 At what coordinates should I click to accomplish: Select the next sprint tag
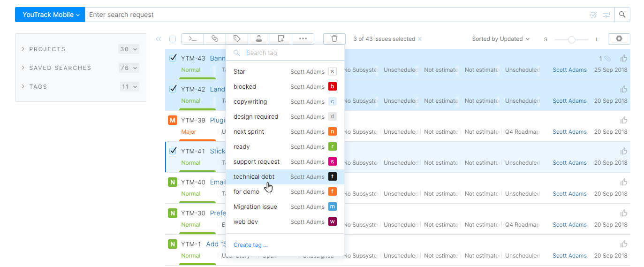pos(285,132)
